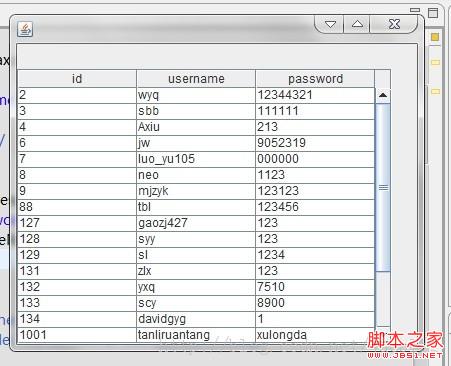Click the Java coffee cup window icon

[x=25, y=29]
